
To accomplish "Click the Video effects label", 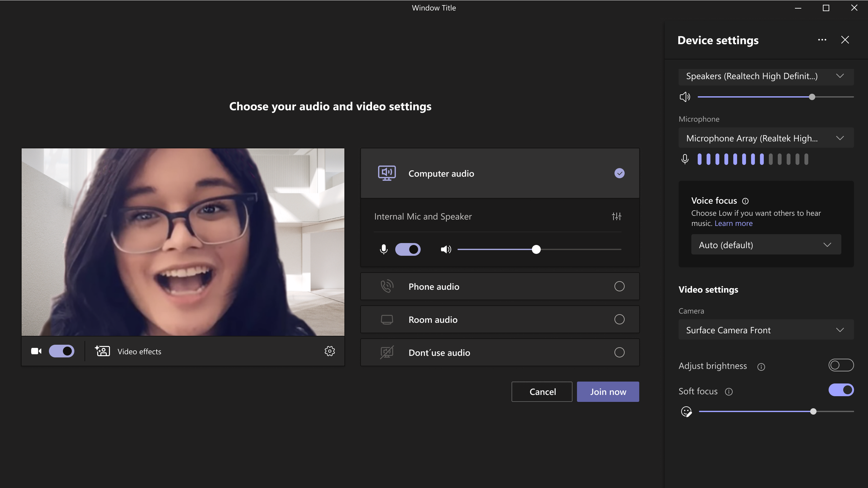I will tap(139, 351).
